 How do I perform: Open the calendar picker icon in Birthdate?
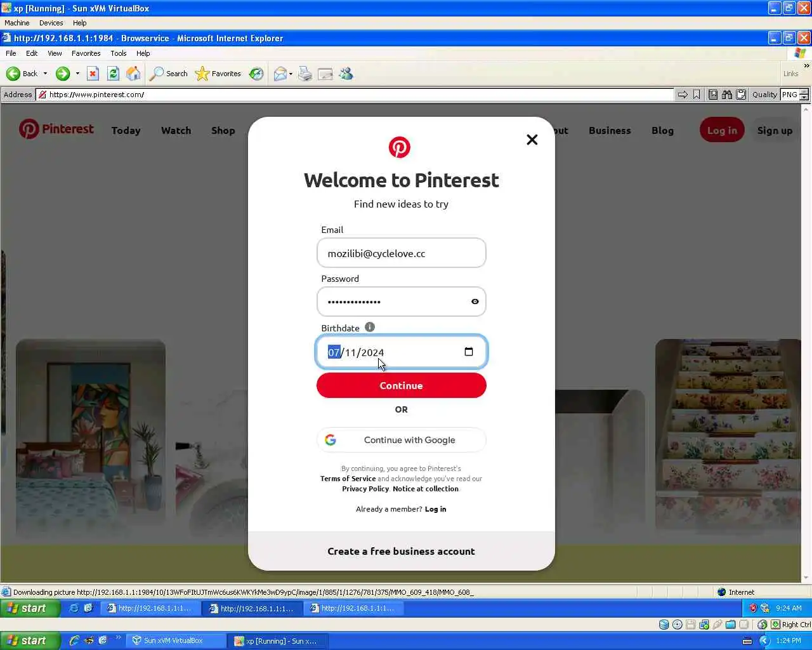[x=469, y=352]
